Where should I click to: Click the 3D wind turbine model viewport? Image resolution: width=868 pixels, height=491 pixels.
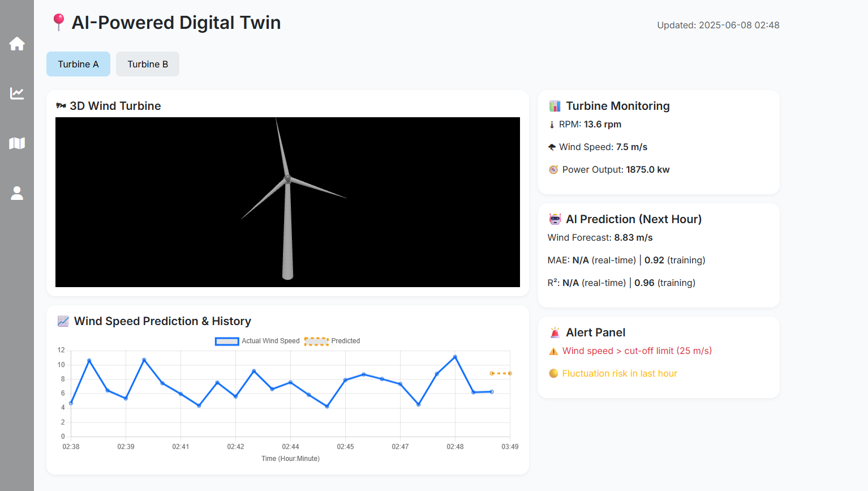(x=287, y=202)
